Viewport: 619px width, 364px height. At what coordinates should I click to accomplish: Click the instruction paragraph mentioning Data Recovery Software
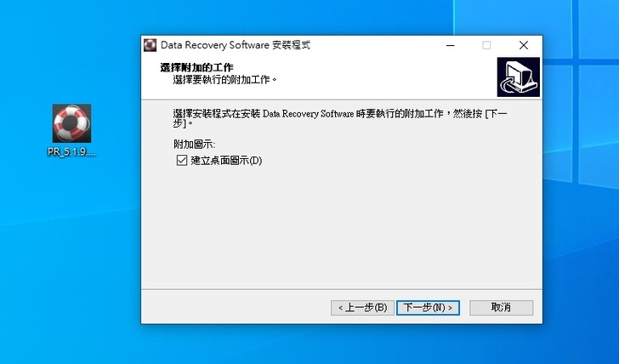pyautogui.click(x=340, y=118)
